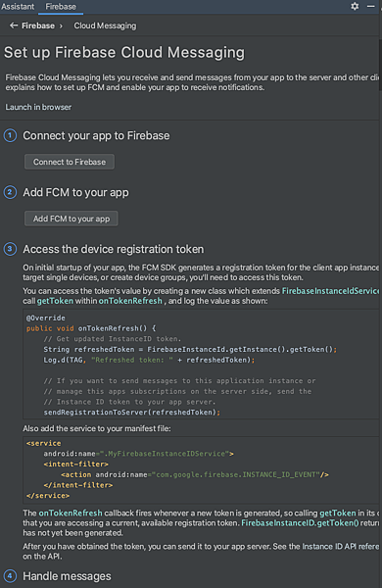
Task: Open the Launch in browser link
Action: 38,107
